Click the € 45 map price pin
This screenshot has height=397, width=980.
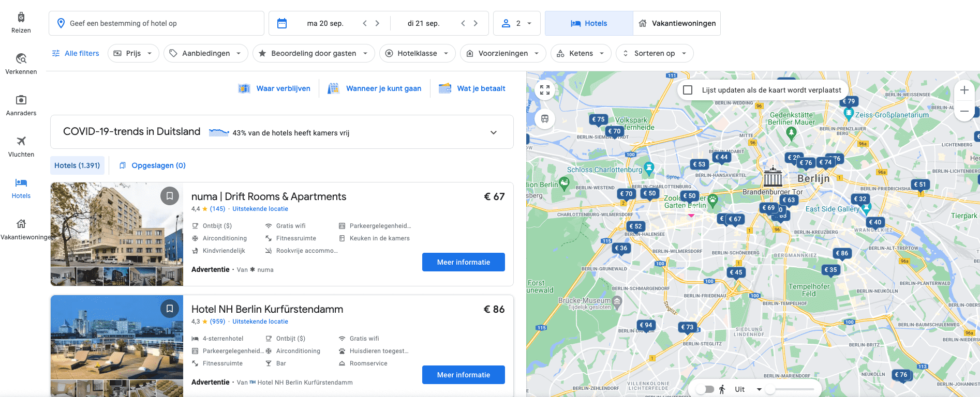(736, 272)
